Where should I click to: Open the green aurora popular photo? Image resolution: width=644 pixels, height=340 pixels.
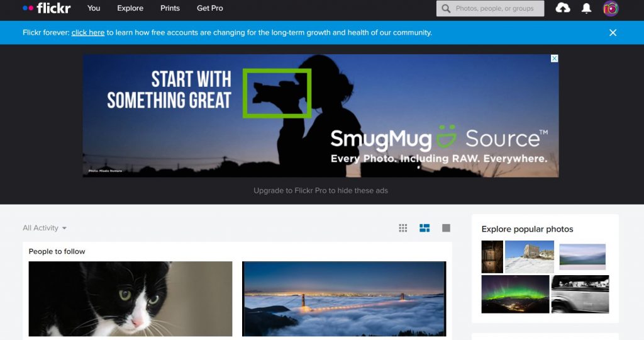tap(516, 295)
